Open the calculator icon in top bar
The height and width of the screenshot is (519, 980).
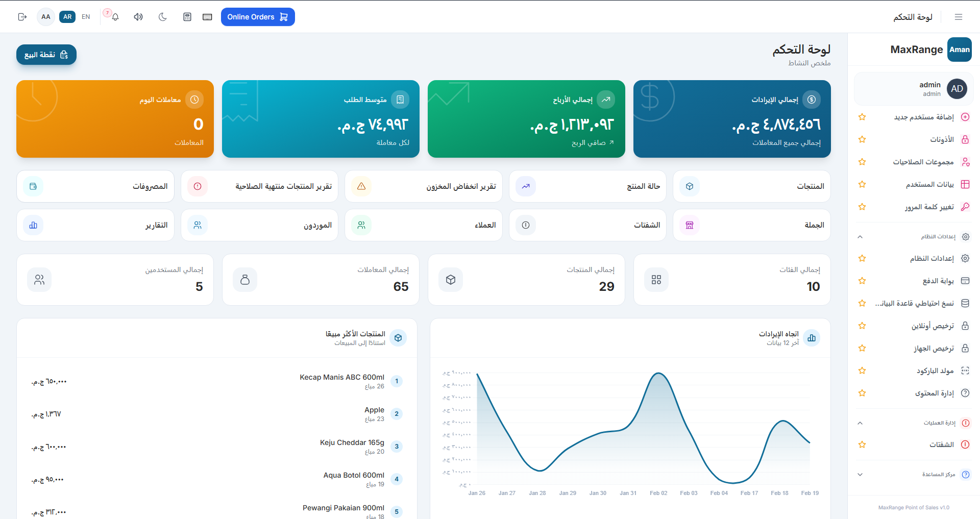pos(187,17)
